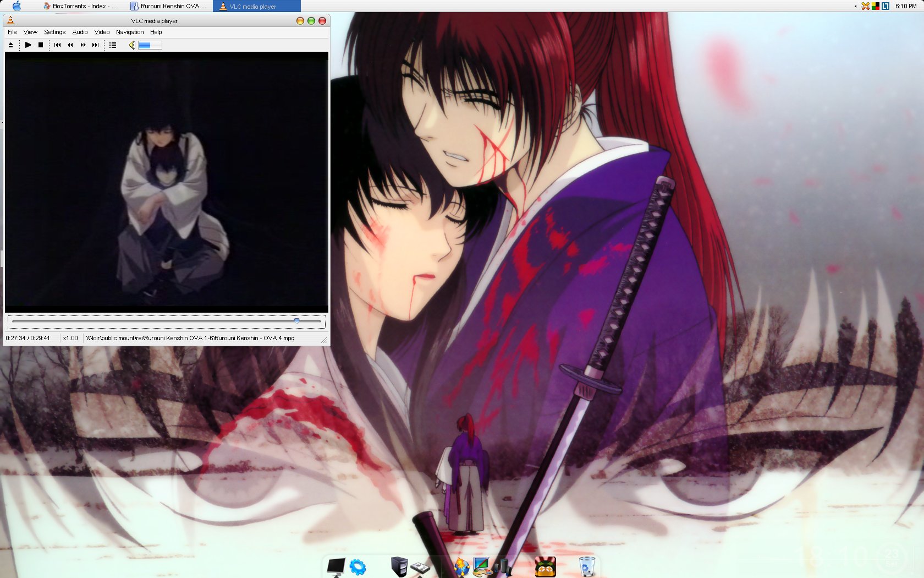Open the File menu in VLC
The image size is (924, 578).
pyautogui.click(x=12, y=32)
